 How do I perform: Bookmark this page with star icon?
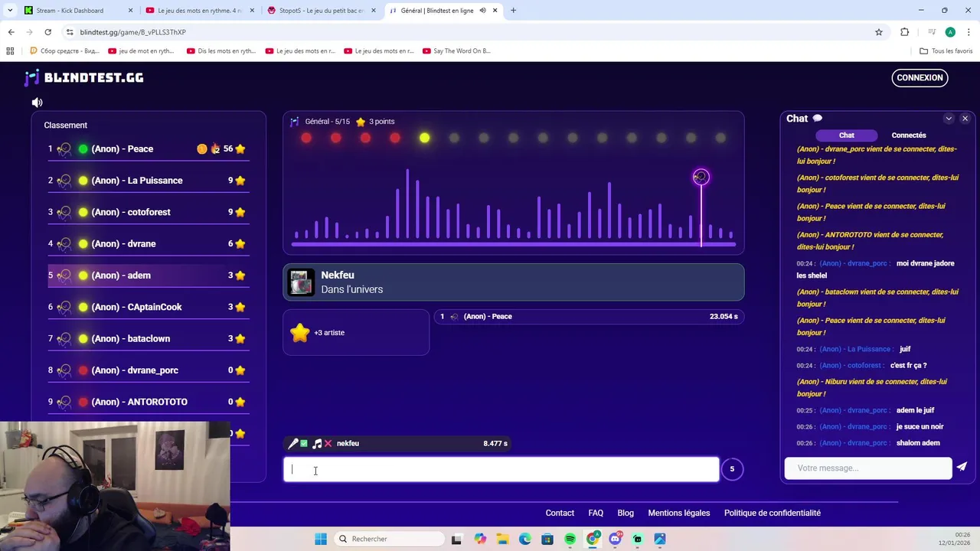(x=879, y=32)
